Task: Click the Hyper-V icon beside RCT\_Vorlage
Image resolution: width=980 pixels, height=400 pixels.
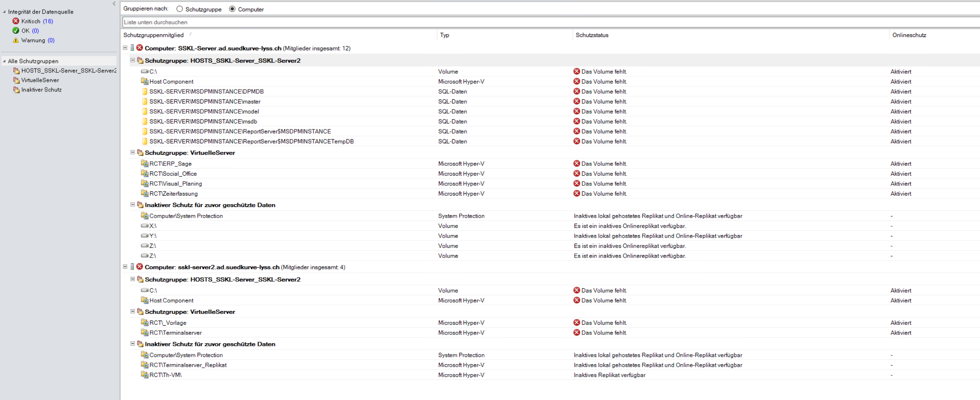Action: pyautogui.click(x=144, y=323)
